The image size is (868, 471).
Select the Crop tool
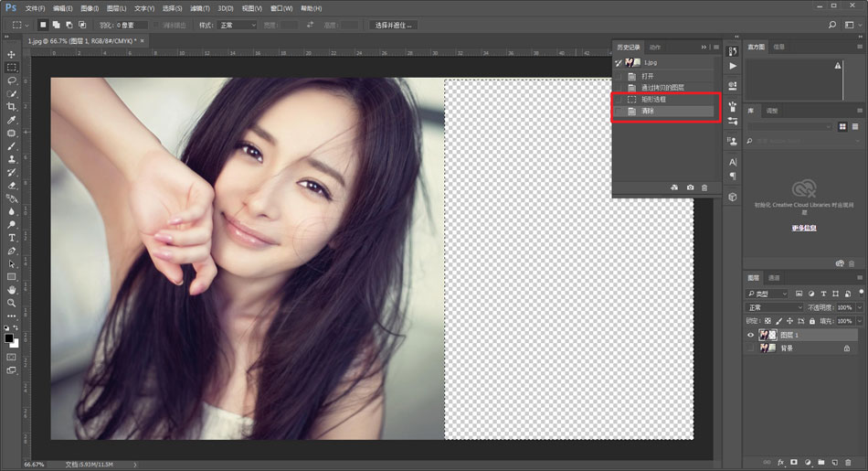[x=12, y=107]
